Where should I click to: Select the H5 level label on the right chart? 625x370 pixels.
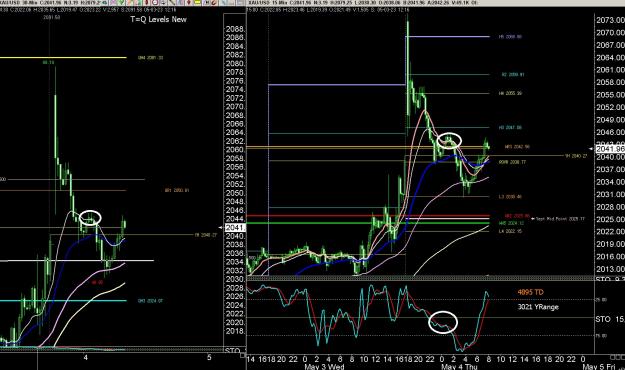[510, 37]
